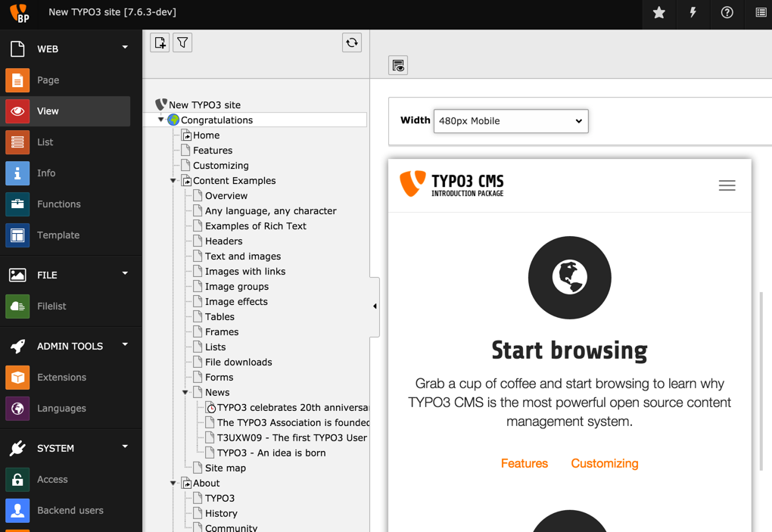Collapse the Content Examples tree node
The width and height of the screenshot is (772, 532).
(x=173, y=181)
